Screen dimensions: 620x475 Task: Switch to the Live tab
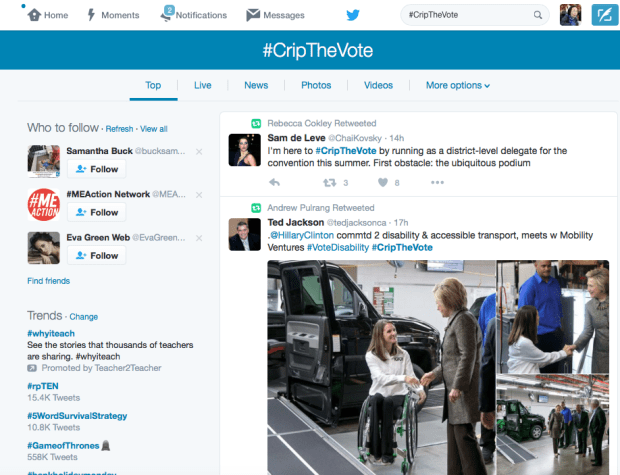tap(202, 85)
